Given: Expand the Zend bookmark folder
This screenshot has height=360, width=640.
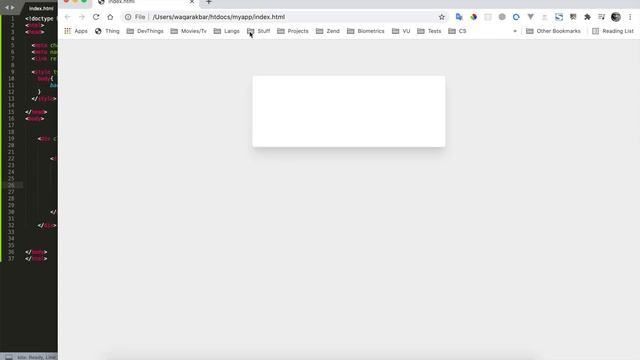Looking at the screenshot, I should (328, 31).
